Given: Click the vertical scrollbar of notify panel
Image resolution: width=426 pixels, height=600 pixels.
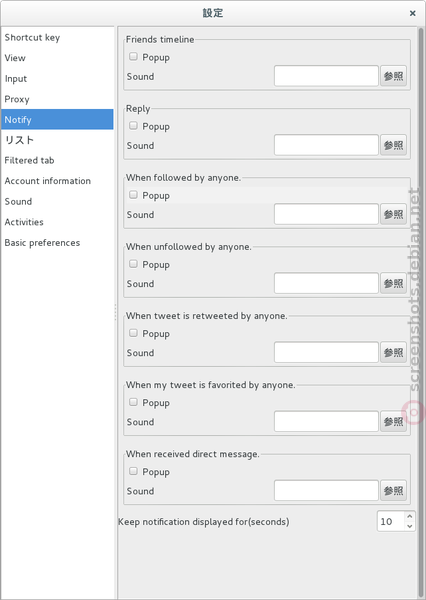Looking at the screenshot, I should click(421, 306).
